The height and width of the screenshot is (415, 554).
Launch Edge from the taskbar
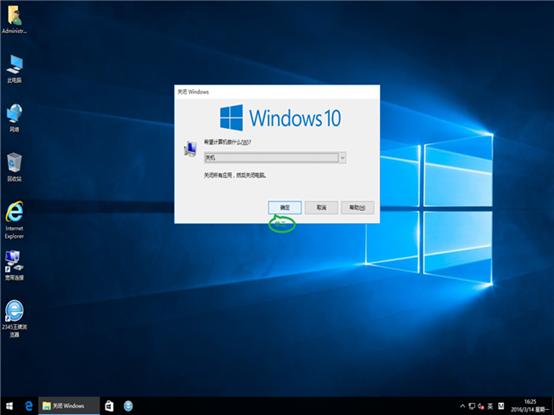click(29, 406)
